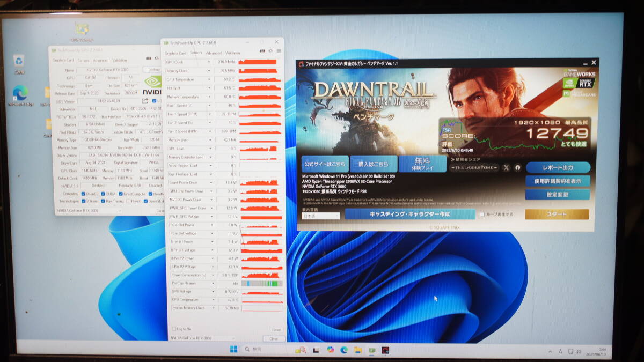Toggle the CUDA checkbox in GPU-Z
The height and width of the screenshot is (362, 644).
(103, 194)
